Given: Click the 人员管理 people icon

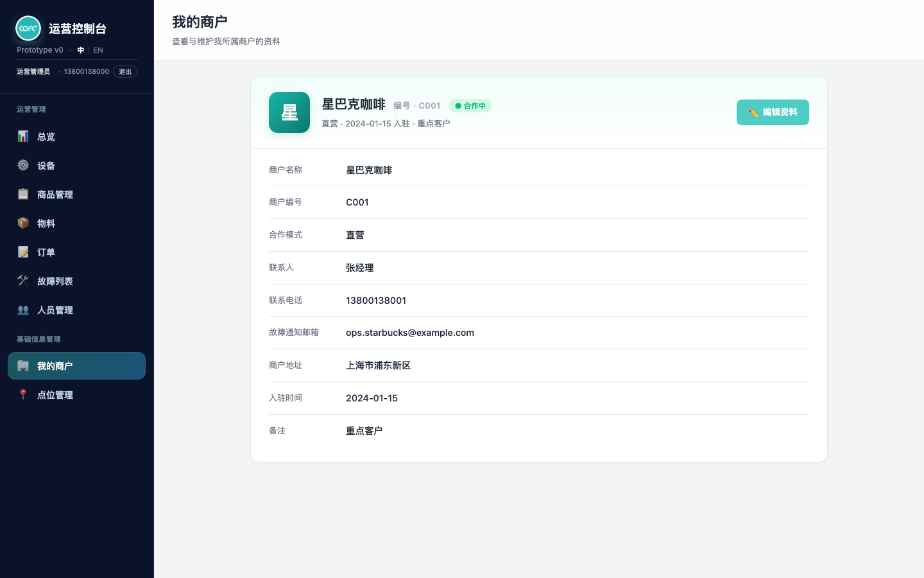Looking at the screenshot, I should [x=23, y=310].
